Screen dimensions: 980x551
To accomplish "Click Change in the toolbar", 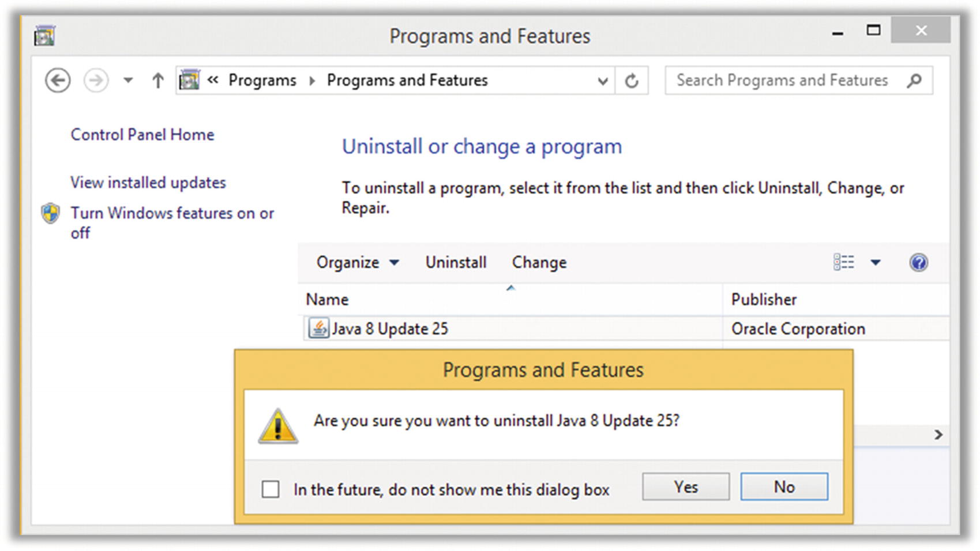I will [x=539, y=263].
